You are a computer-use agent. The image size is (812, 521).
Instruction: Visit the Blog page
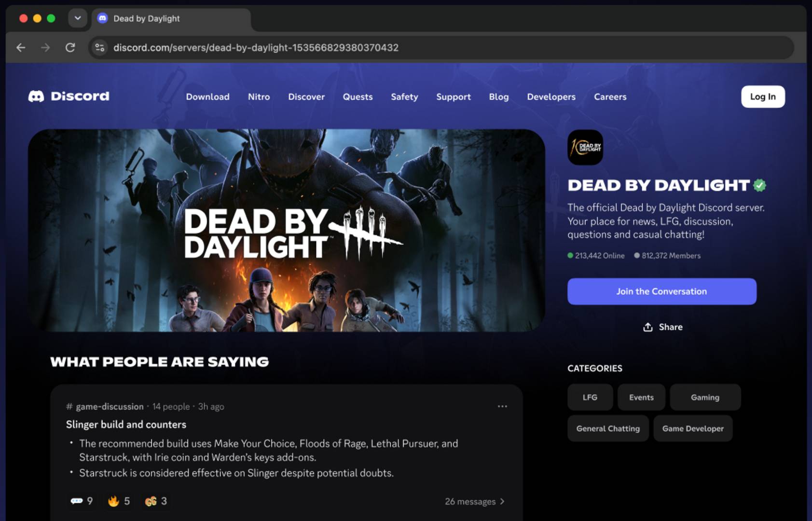(x=499, y=97)
